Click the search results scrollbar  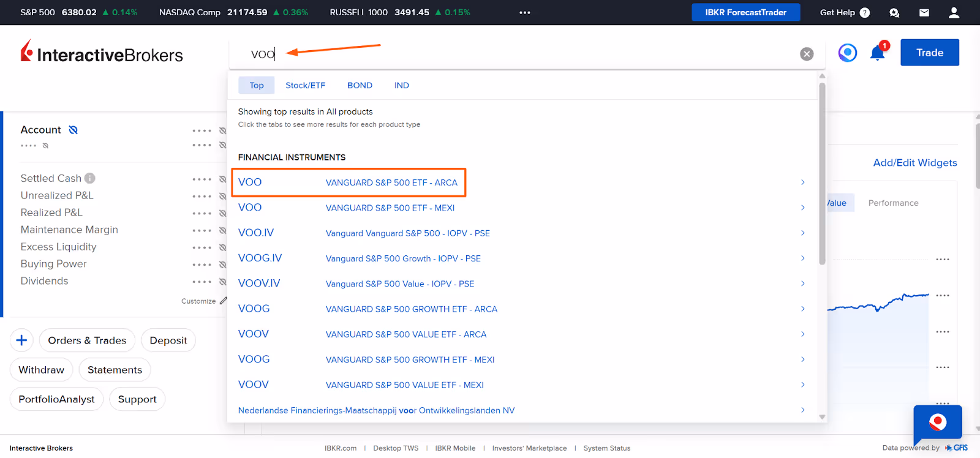822,175
